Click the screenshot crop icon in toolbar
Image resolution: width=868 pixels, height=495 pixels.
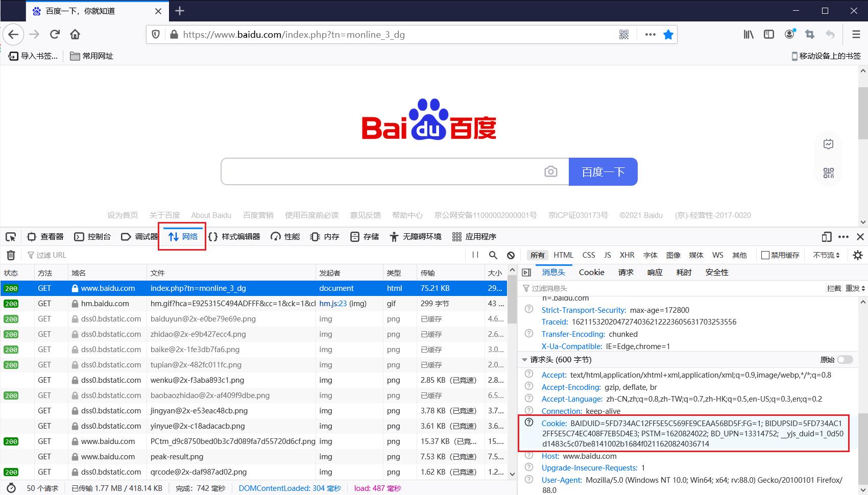point(810,35)
